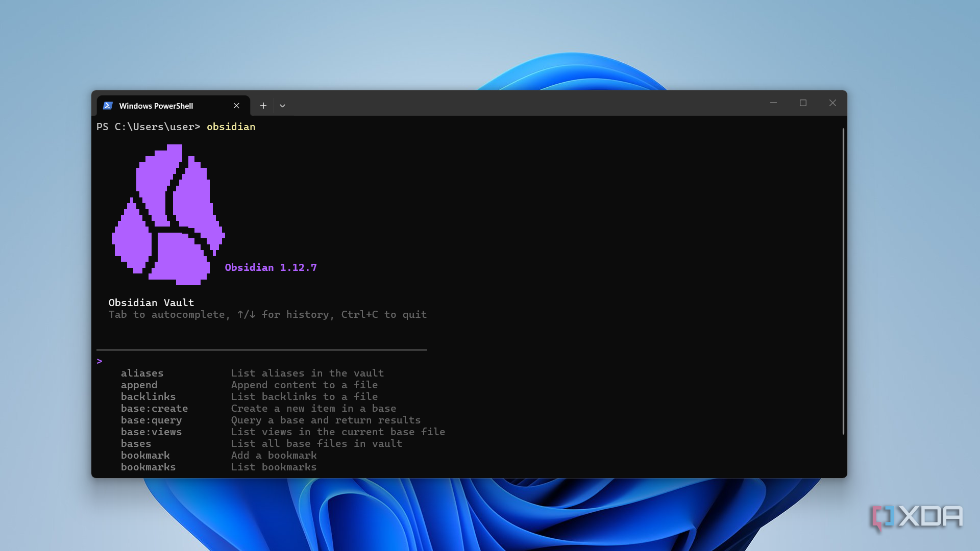Click the purple Obsidian ASCII logo
980x551 pixels.
pyautogui.click(x=168, y=215)
